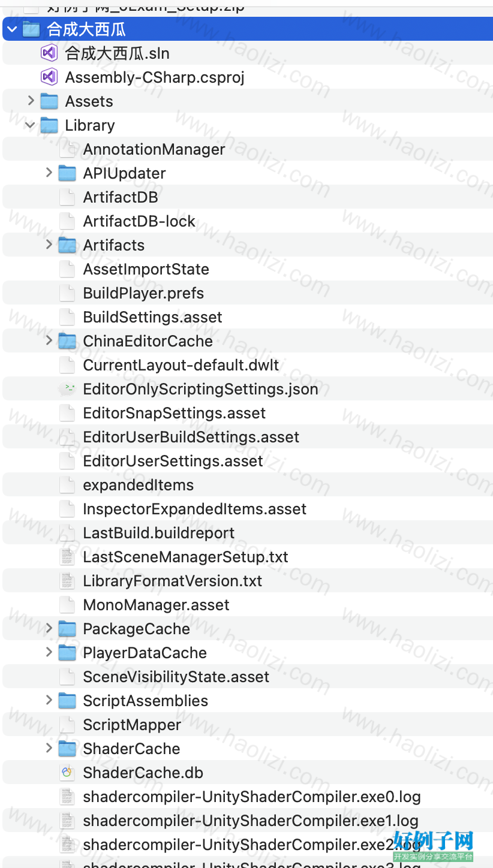Image resolution: width=493 pixels, height=868 pixels.
Task: Collapse the 合成大西瓜 folder chevron
Action: click(12, 29)
